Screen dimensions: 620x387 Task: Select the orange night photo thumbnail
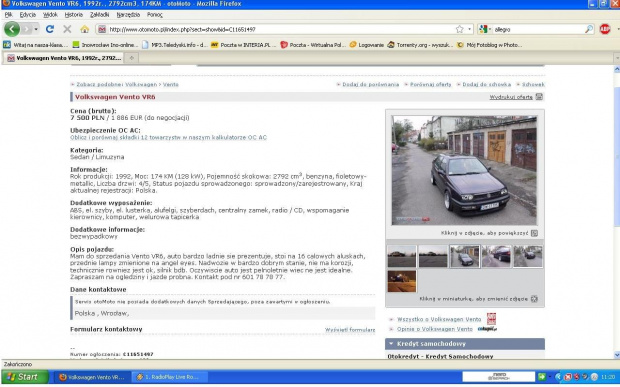402,281
